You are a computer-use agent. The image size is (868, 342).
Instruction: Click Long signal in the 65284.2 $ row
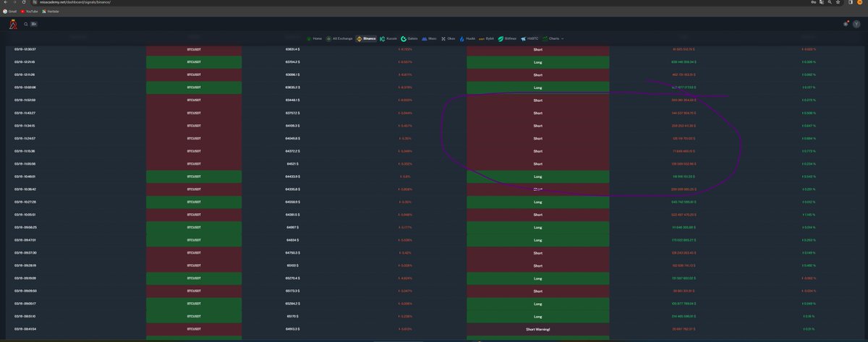coord(538,303)
